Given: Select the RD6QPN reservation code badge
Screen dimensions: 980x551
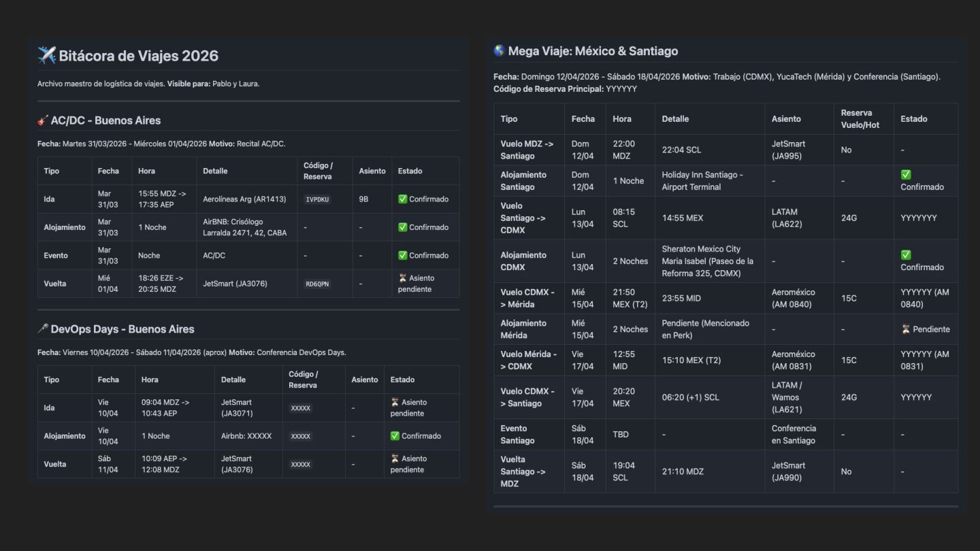Looking at the screenshot, I should [x=317, y=284].
